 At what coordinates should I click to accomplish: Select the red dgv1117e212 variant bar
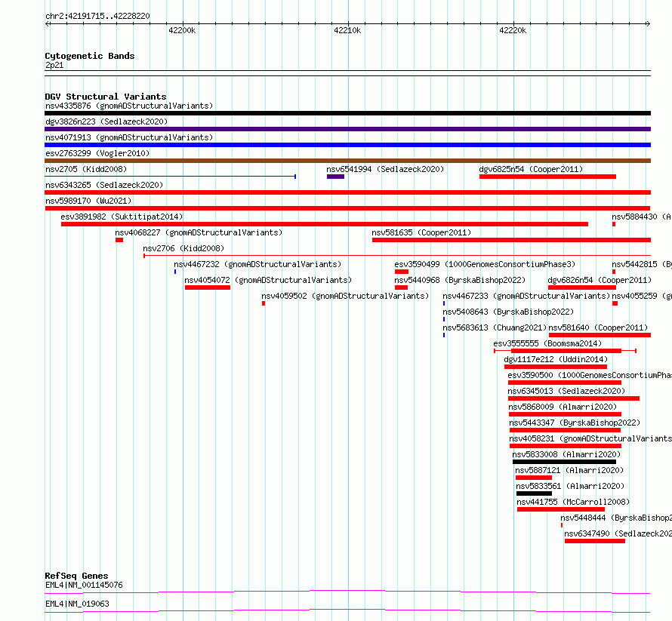[556, 367]
